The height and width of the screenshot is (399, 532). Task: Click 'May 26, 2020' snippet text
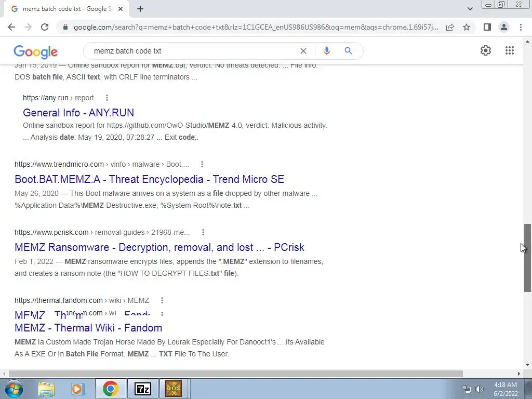click(x=37, y=193)
